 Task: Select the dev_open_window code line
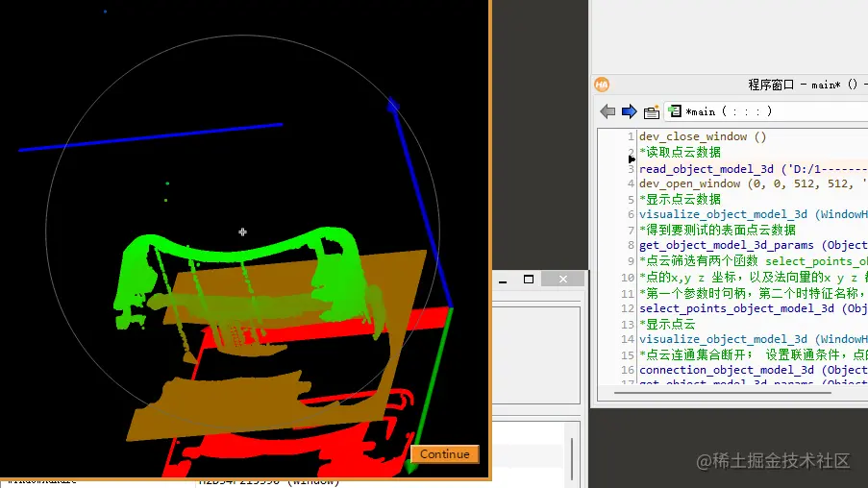[754, 183]
